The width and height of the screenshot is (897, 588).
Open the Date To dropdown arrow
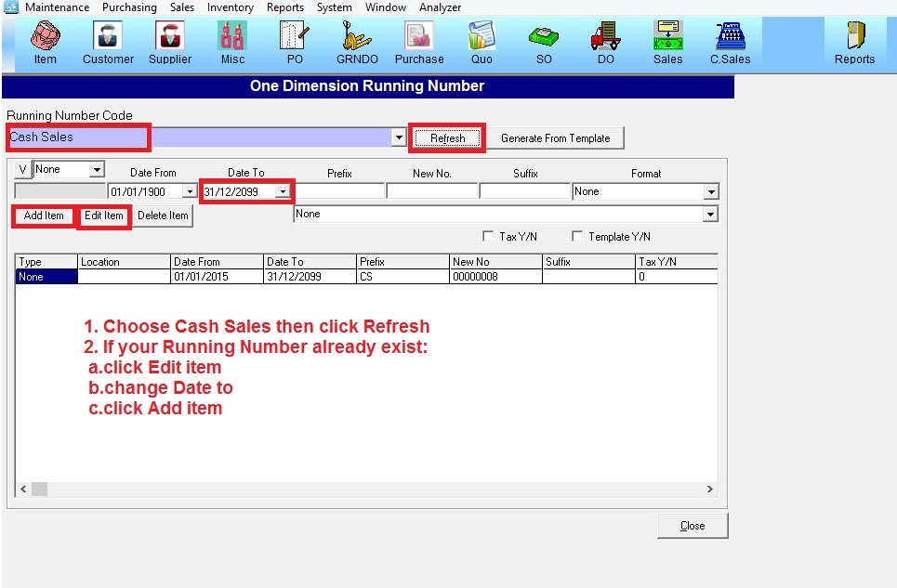click(x=283, y=192)
